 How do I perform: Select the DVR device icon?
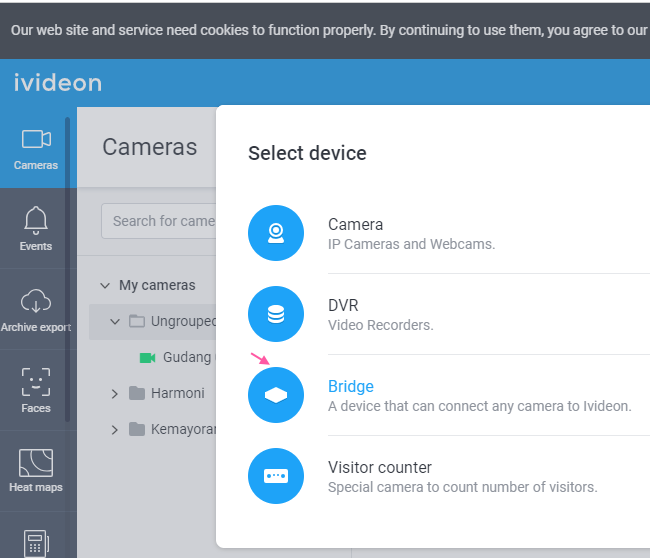pyautogui.click(x=276, y=314)
